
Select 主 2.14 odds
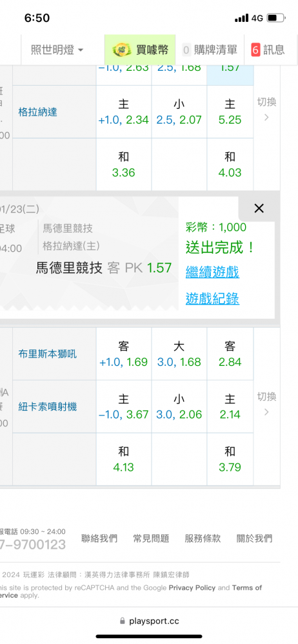click(x=230, y=406)
